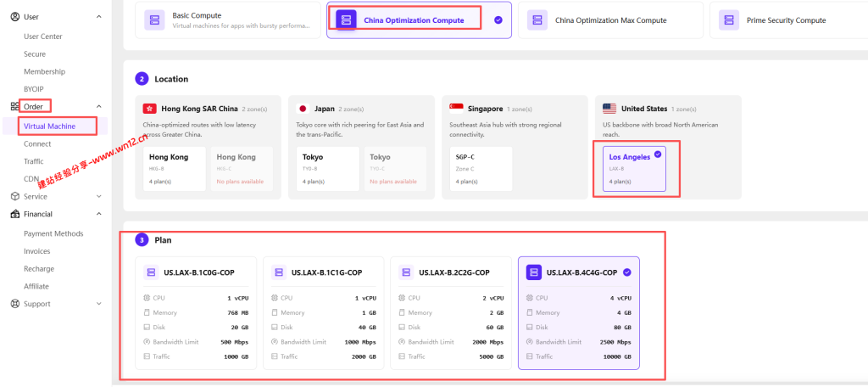Collapse the Order section chevron
This screenshot has width=868, height=387.
click(x=99, y=106)
